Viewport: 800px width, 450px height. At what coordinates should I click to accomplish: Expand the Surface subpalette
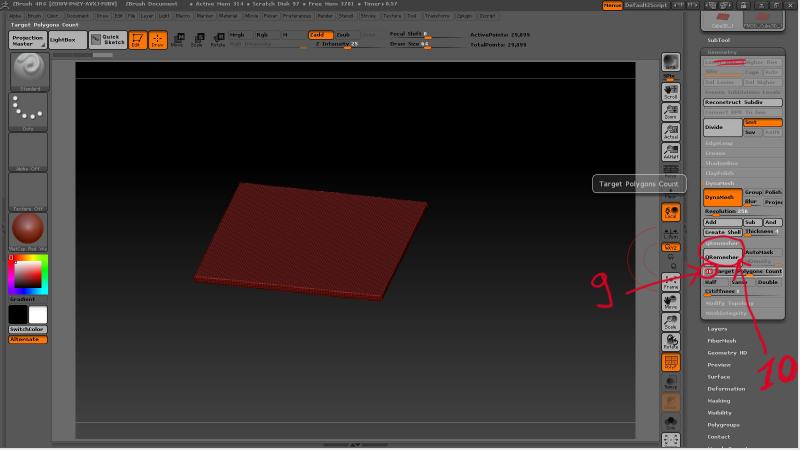pyautogui.click(x=718, y=377)
